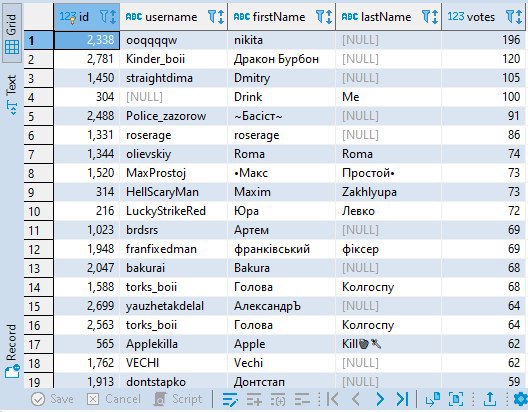Click the Duplicate row icon

(278, 400)
